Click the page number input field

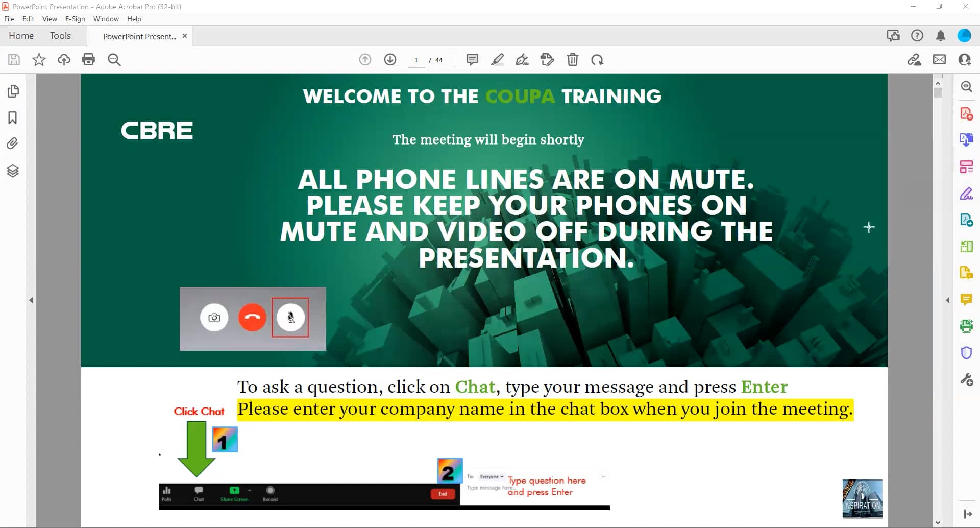pyautogui.click(x=416, y=60)
